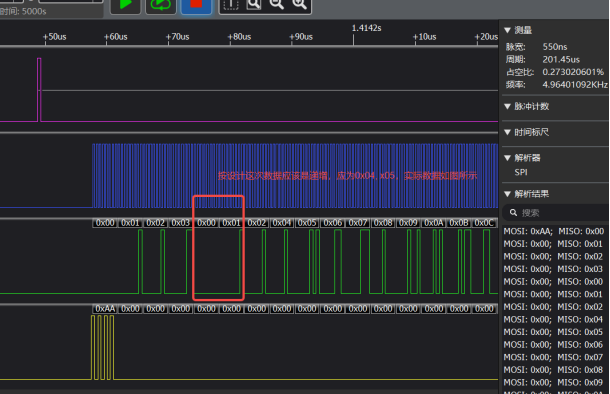Collapse the 解析结果 section
The height and width of the screenshot is (394, 610).
tap(507, 194)
